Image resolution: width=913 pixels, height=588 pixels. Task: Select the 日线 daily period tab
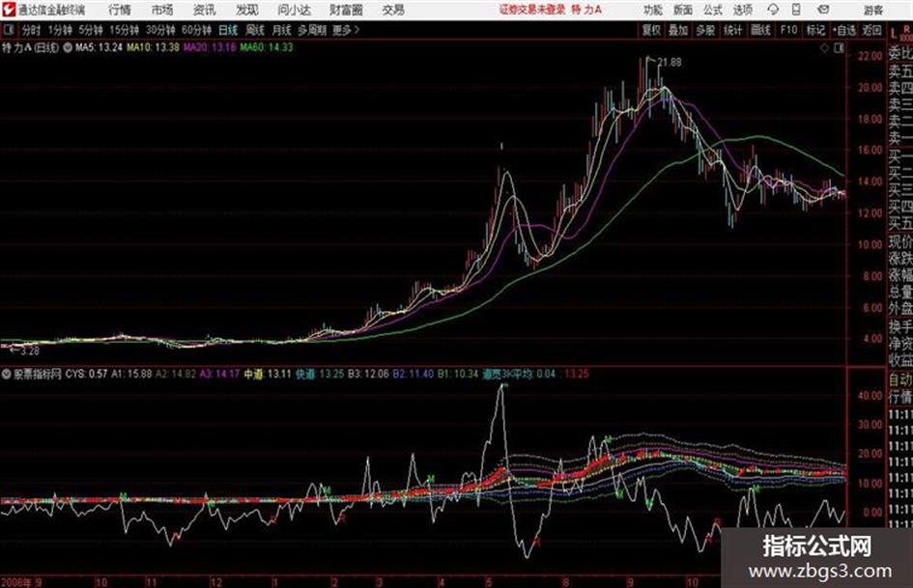(x=228, y=30)
